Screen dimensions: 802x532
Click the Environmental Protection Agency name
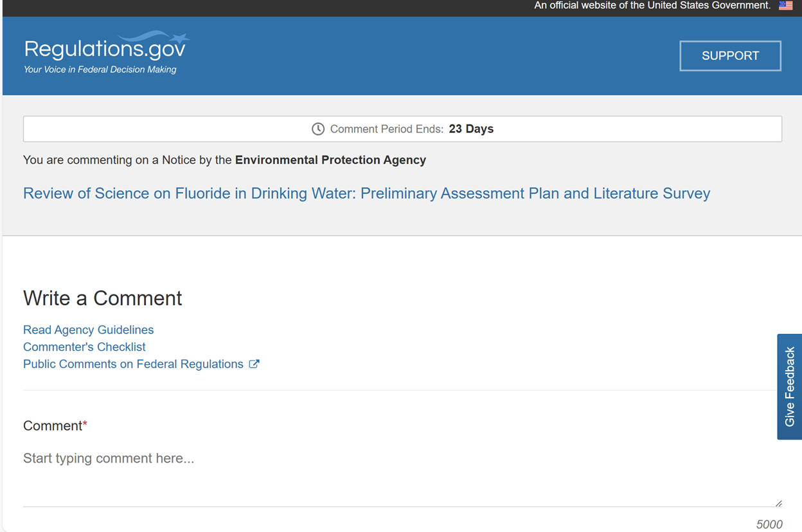(x=330, y=160)
